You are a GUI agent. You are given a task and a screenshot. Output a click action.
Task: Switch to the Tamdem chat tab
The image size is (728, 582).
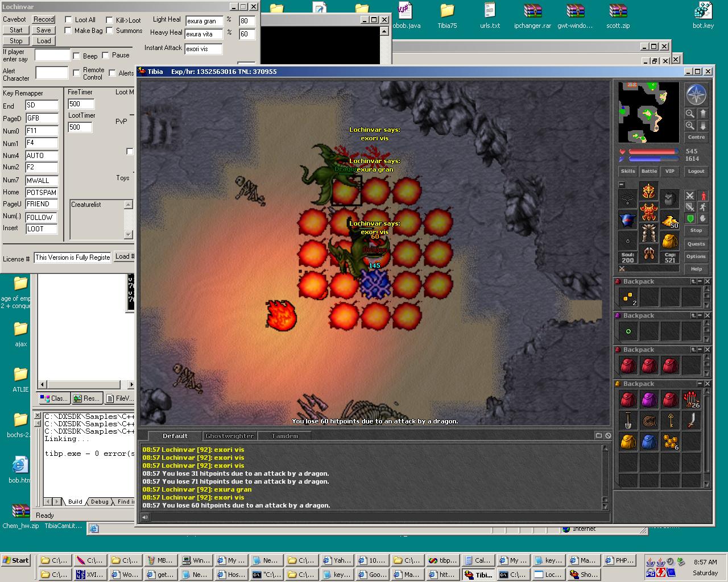click(284, 436)
